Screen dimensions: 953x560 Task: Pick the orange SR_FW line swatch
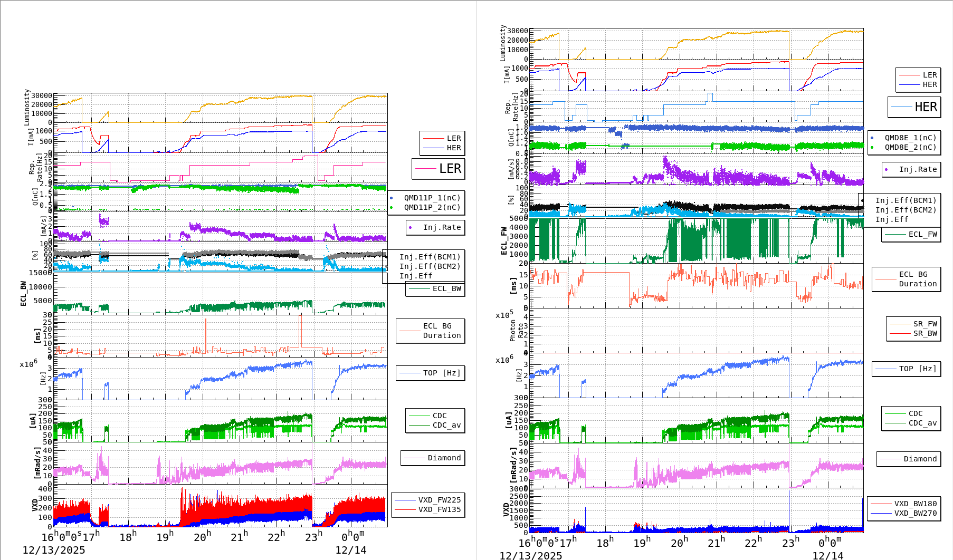[x=900, y=324]
